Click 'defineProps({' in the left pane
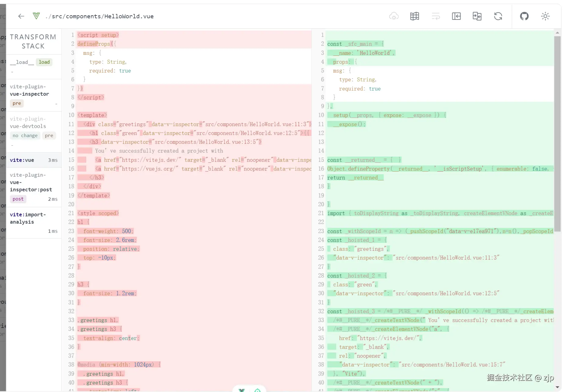Viewport: 564px width, 392px height. (97, 44)
